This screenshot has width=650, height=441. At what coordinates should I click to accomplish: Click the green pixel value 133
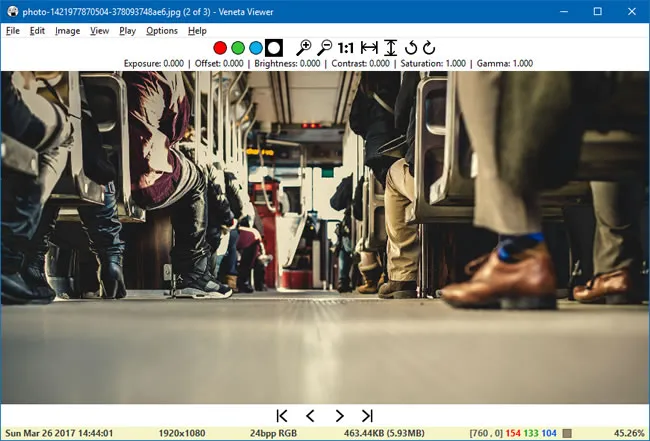point(531,433)
